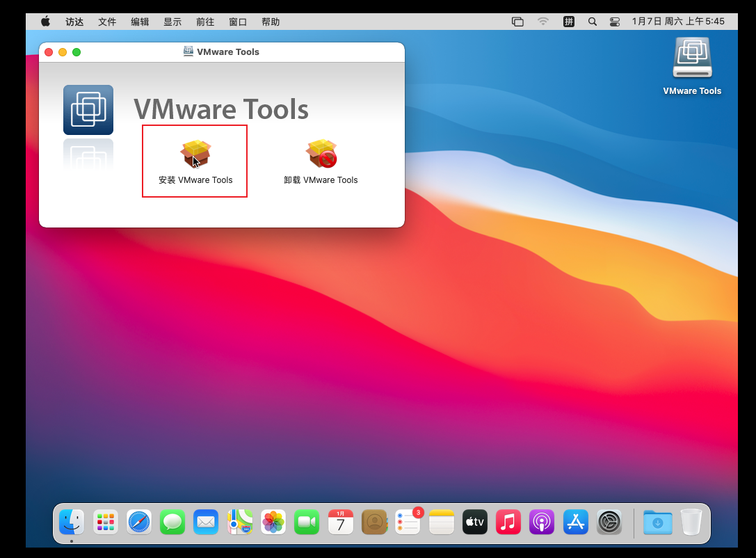Open Maps from the Dock
The width and height of the screenshot is (756, 558).
tap(240, 522)
